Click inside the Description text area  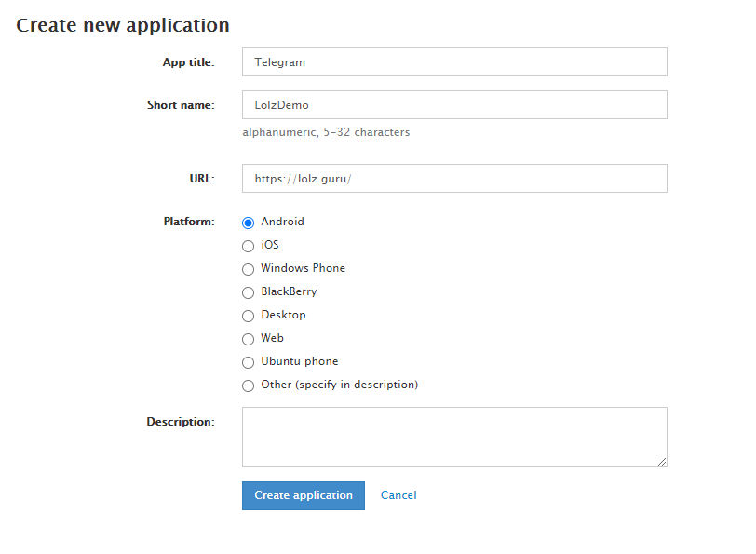pyautogui.click(x=454, y=437)
